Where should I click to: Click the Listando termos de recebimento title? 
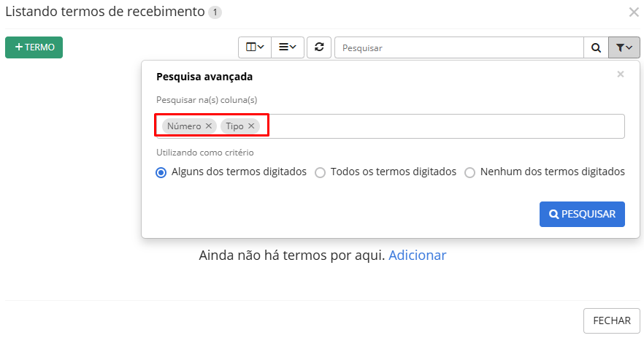[x=105, y=12]
